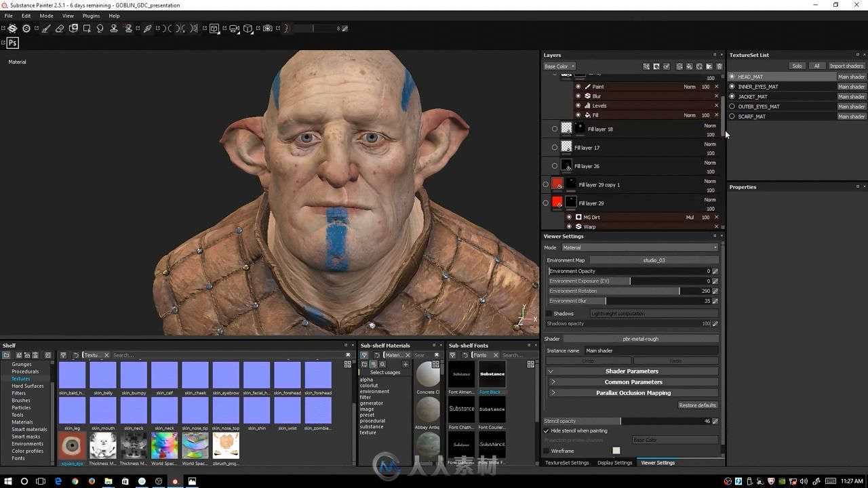Toggle visibility of Paint effect
Image resolution: width=868 pixels, height=488 pixels.
coord(578,87)
